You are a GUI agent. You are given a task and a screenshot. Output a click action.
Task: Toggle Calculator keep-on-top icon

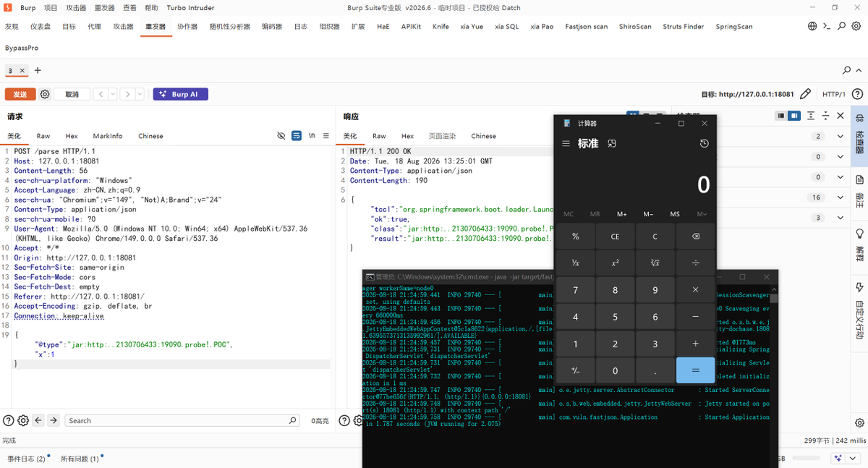pos(611,143)
